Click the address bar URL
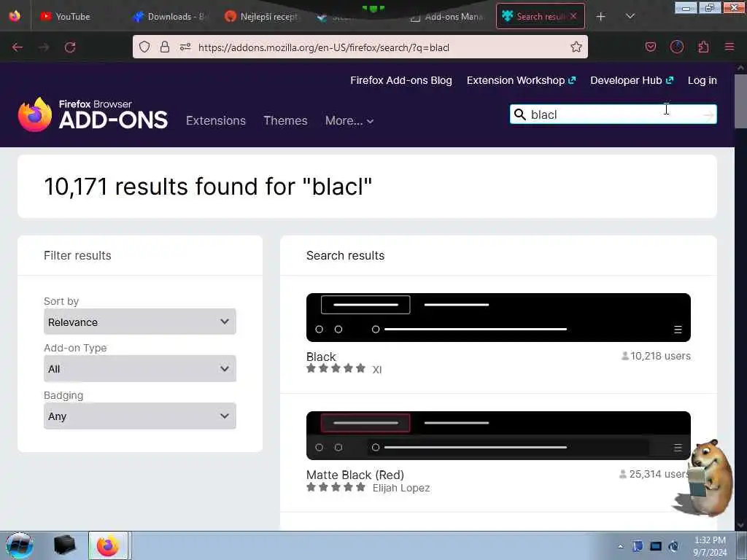 tap(324, 47)
